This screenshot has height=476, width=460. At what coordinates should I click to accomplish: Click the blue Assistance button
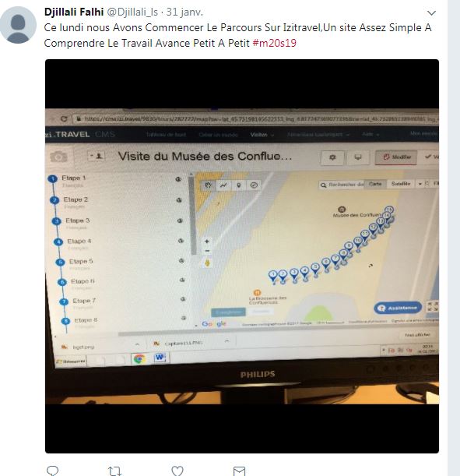click(x=398, y=308)
